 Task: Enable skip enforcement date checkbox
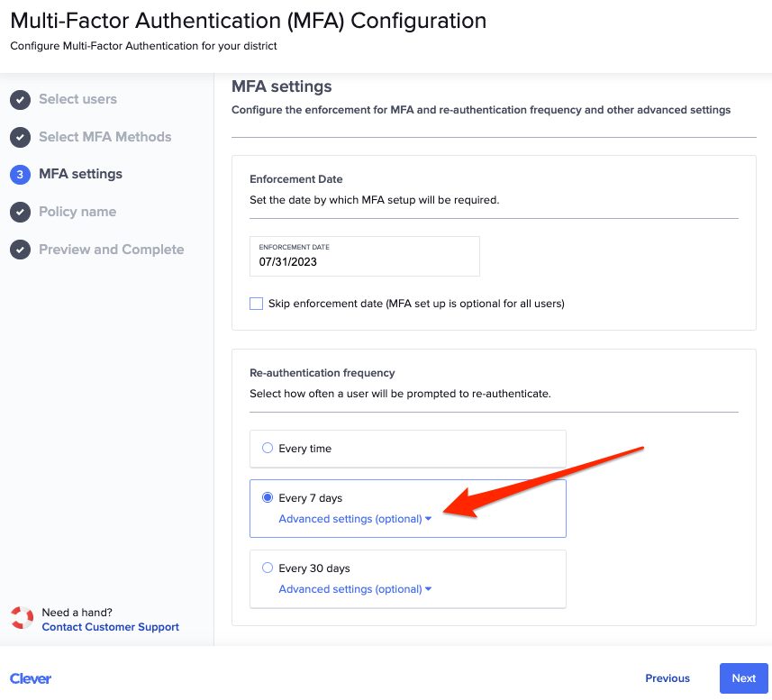tap(256, 304)
